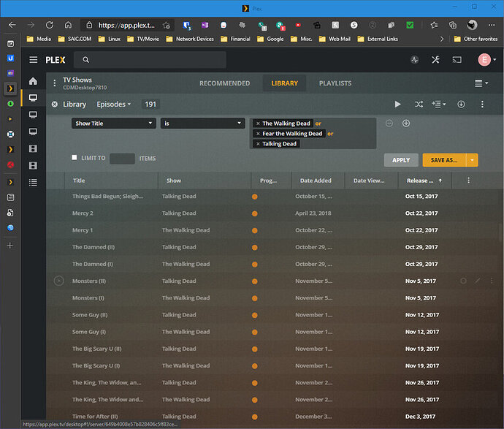The image size is (504, 429).
Task: Mark Monsters (II) as watched circle
Action: (463, 281)
